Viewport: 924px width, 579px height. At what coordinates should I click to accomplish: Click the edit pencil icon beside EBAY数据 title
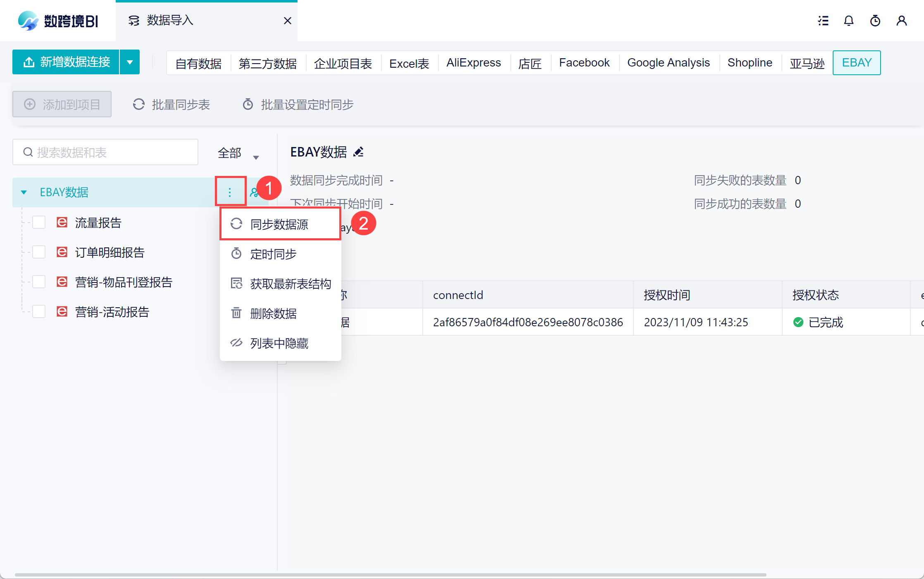tap(358, 152)
